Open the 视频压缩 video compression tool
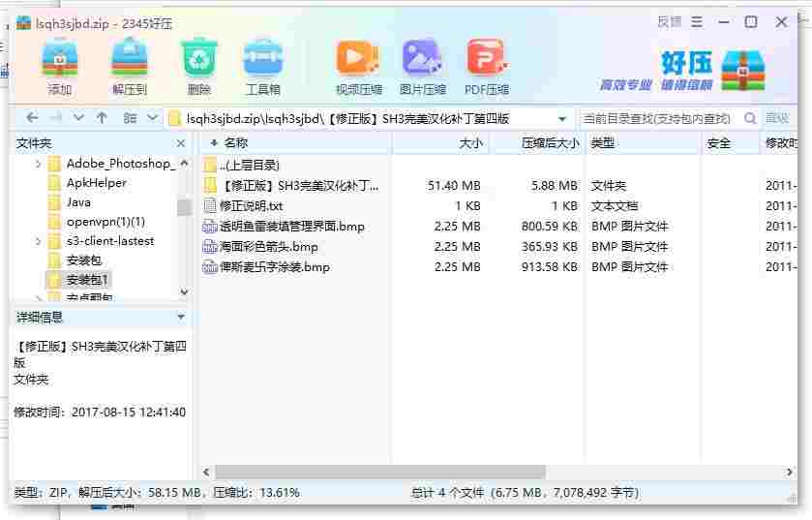Screen dimensions: 812x520 358,67
